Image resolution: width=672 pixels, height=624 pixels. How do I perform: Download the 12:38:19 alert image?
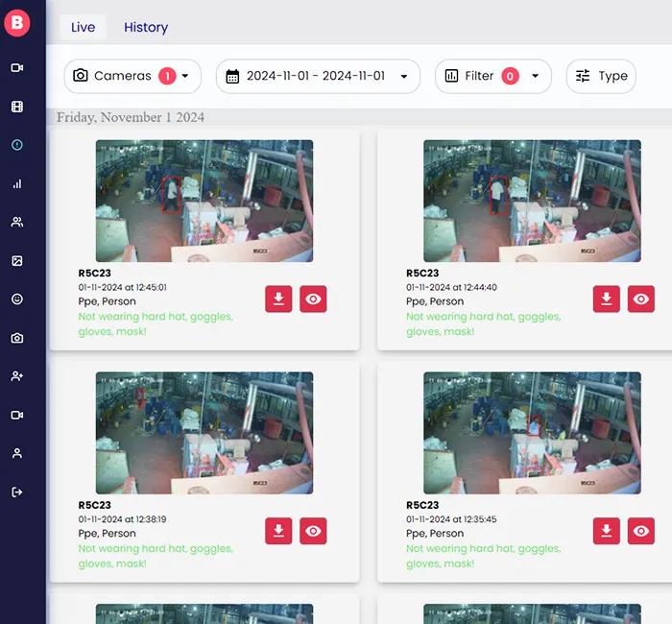[278, 531]
